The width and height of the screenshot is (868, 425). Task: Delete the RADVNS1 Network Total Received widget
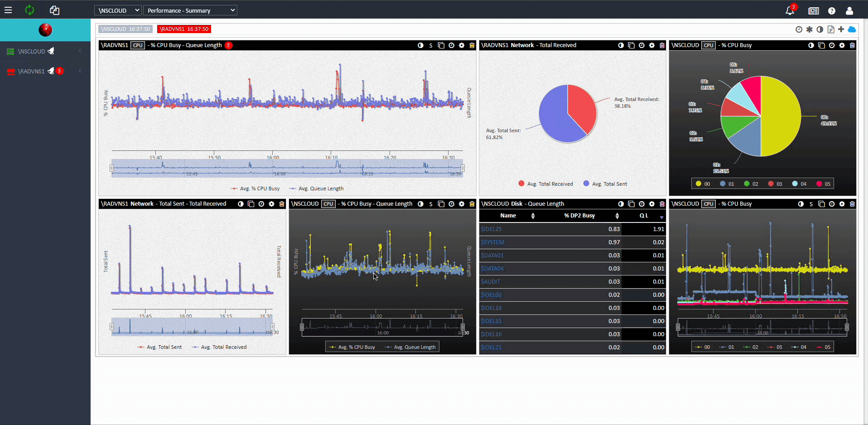[662, 45]
